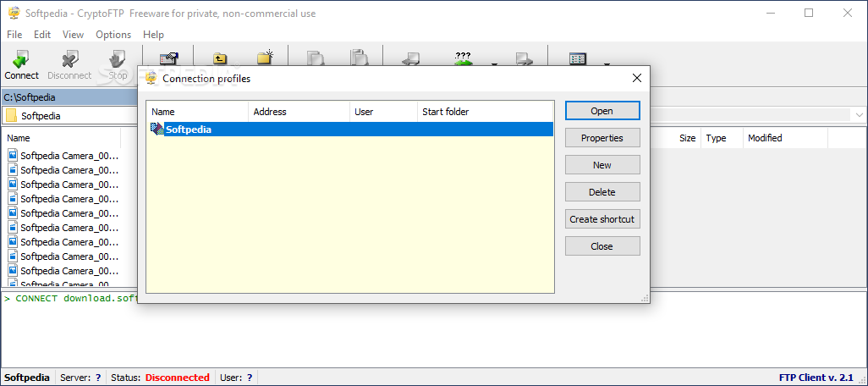Click the New profile button

pyautogui.click(x=602, y=165)
